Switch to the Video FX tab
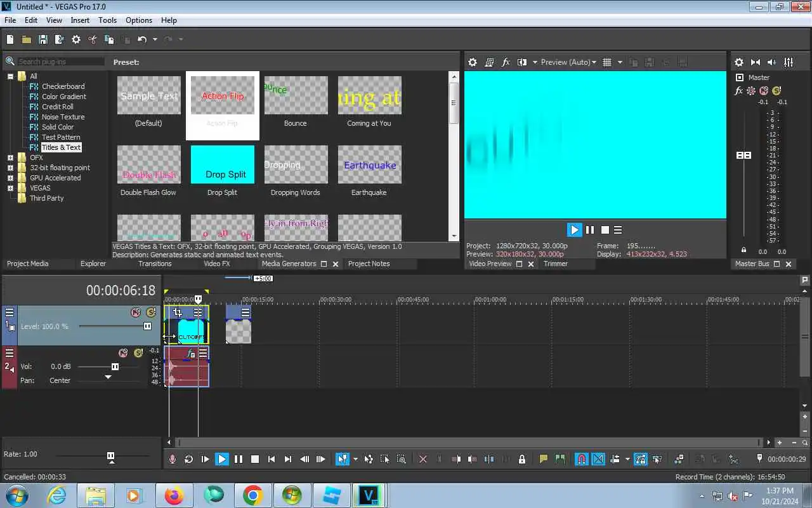 tap(216, 264)
